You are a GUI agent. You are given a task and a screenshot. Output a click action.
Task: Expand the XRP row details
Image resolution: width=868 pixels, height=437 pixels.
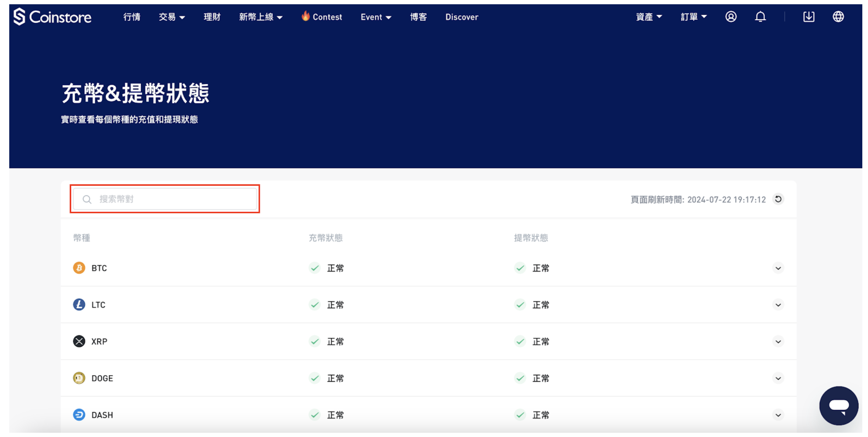click(778, 342)
